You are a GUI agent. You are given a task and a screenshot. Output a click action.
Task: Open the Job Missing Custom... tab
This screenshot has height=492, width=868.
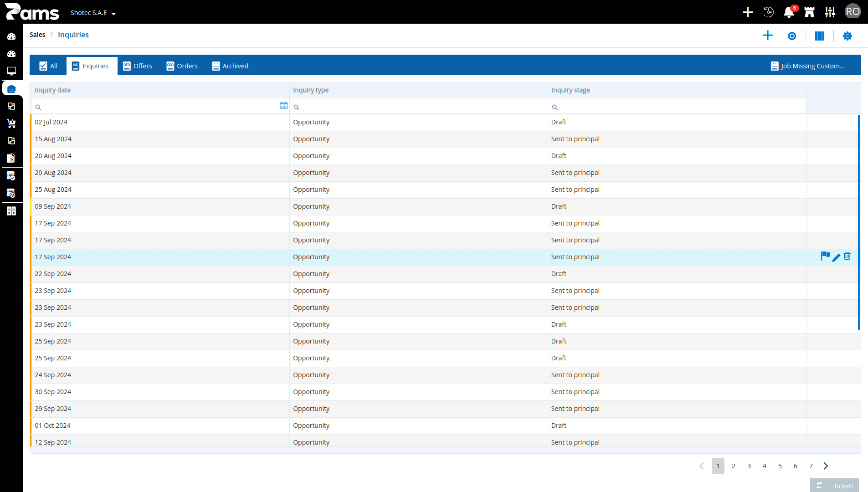808,66
